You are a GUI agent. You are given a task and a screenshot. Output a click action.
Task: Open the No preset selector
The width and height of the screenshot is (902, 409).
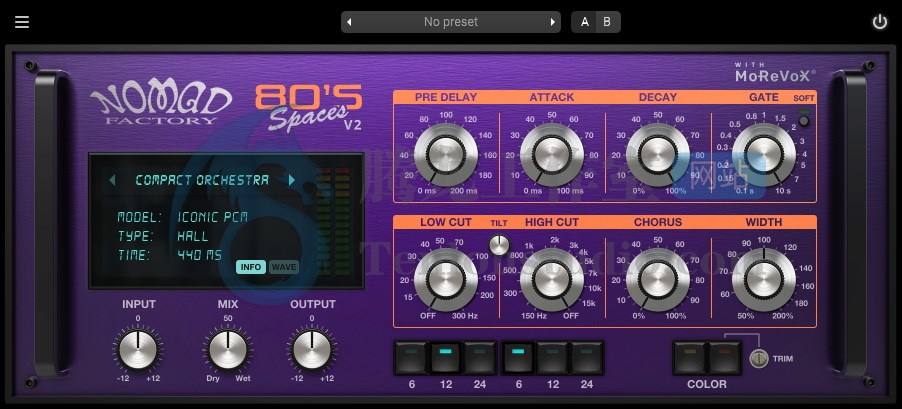(x=450, y=22)
